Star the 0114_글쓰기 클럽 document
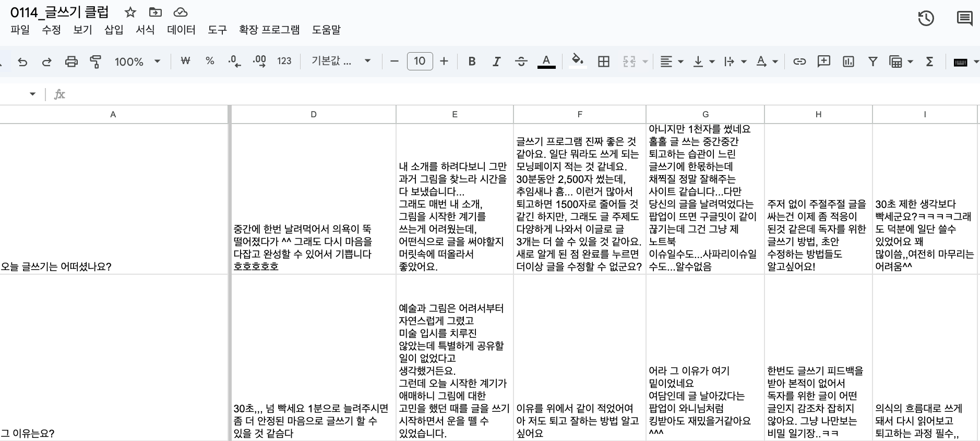Image resolution: width=980 pixels, height=441 pixels. click(130, 12)
